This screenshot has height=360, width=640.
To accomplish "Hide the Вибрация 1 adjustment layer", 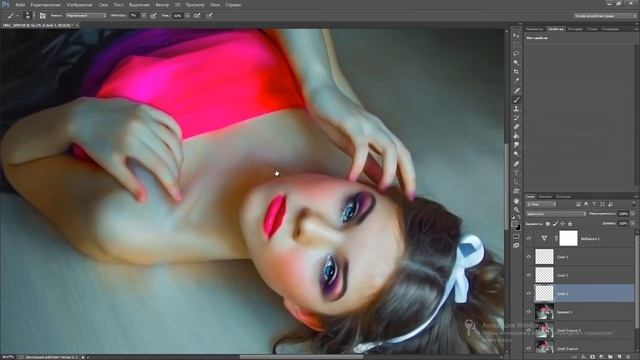I will click(529, 238).
